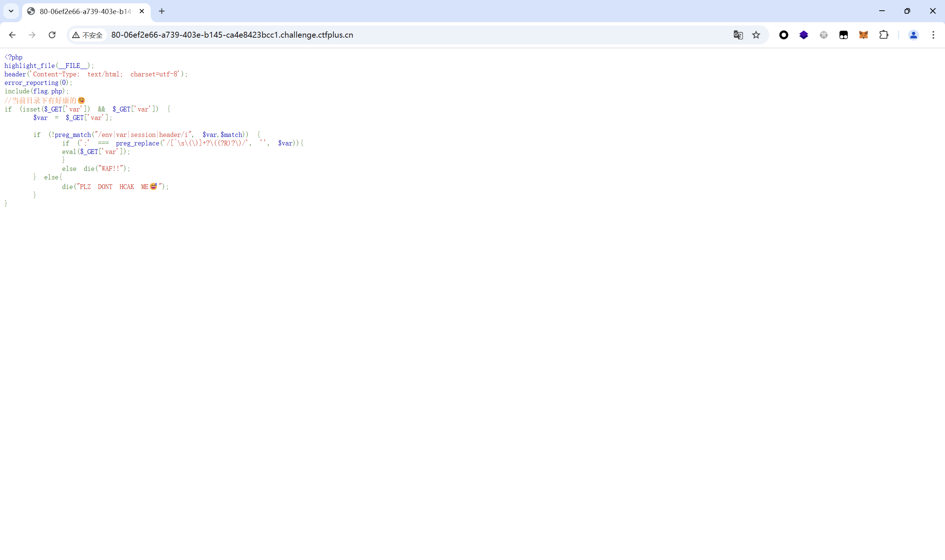
Task: Open the Google Translate page icon
Action: (738, 35)
